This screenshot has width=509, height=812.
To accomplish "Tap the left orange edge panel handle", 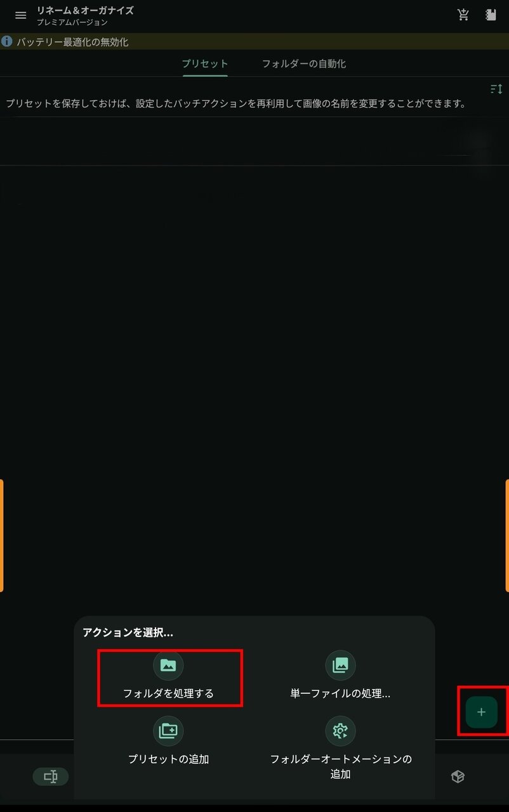I will pyautogui.click(x=2, y=535).
